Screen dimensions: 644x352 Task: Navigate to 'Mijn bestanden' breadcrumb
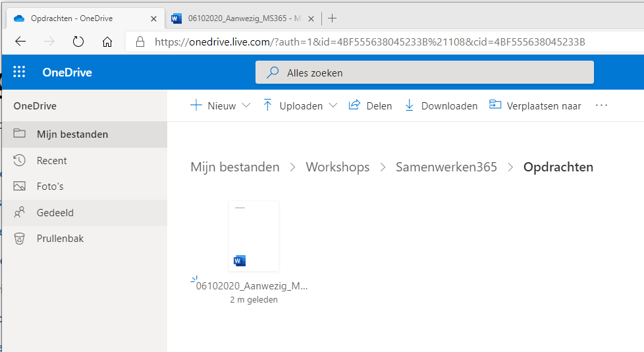[235, 167]
